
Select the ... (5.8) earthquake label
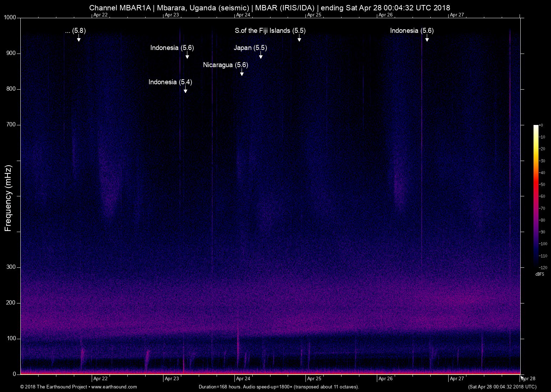click(75, 31)
